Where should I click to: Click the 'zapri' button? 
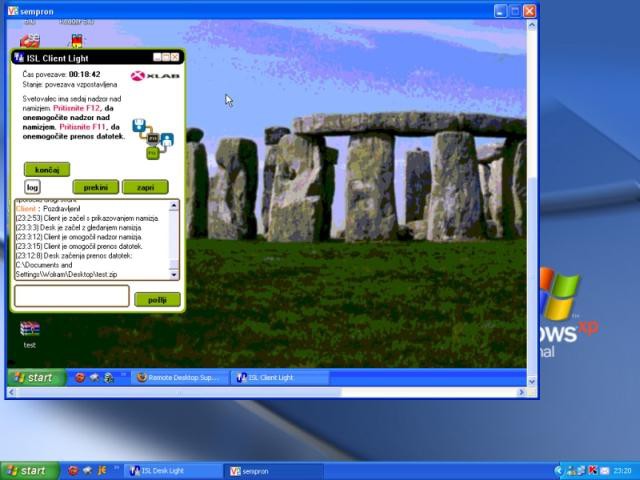pyautogui.click(x=145, y=187)
